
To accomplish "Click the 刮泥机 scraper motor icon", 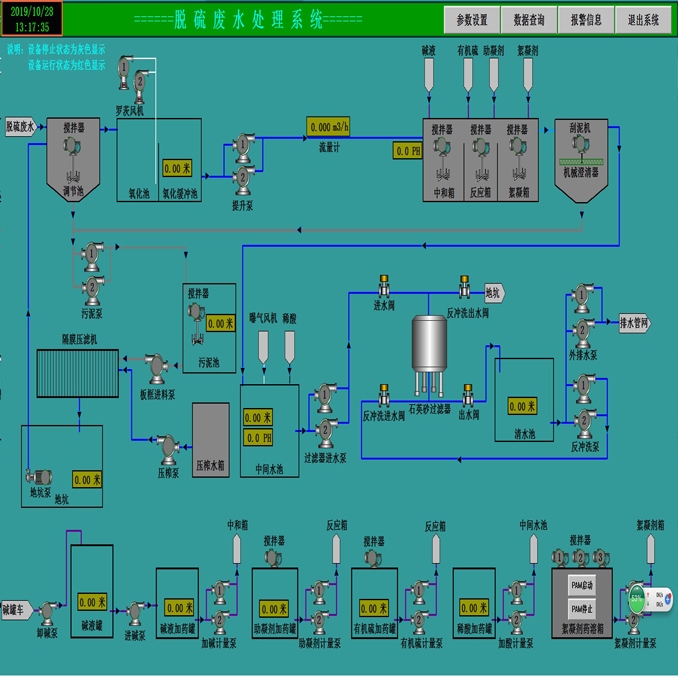I will pyautogui.click(x=579, y=144).
